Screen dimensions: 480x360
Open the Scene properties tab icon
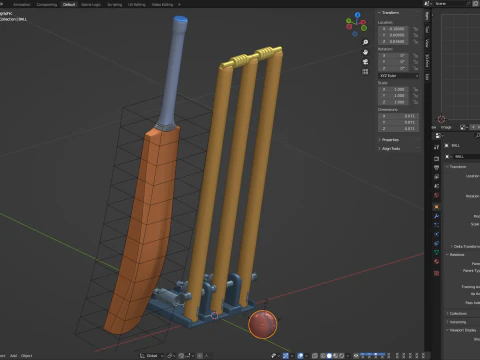pyautogui.click(x=436, y=186)
